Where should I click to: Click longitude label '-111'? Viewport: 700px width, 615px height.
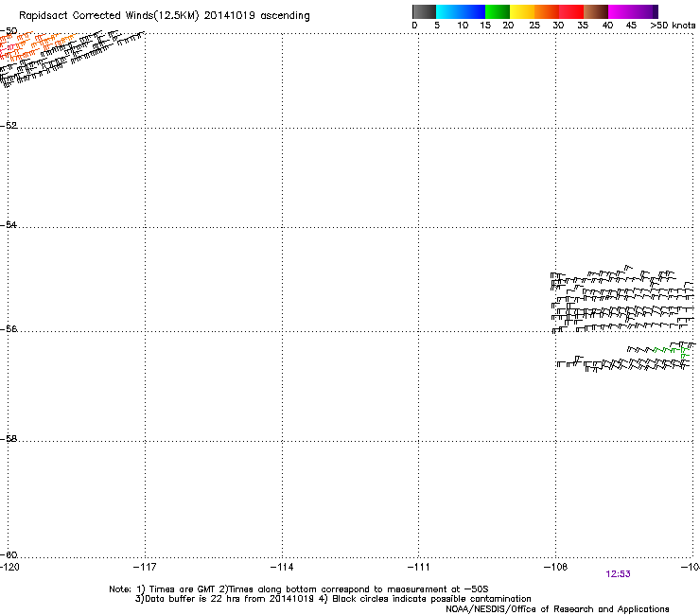[x=419, y=567]
